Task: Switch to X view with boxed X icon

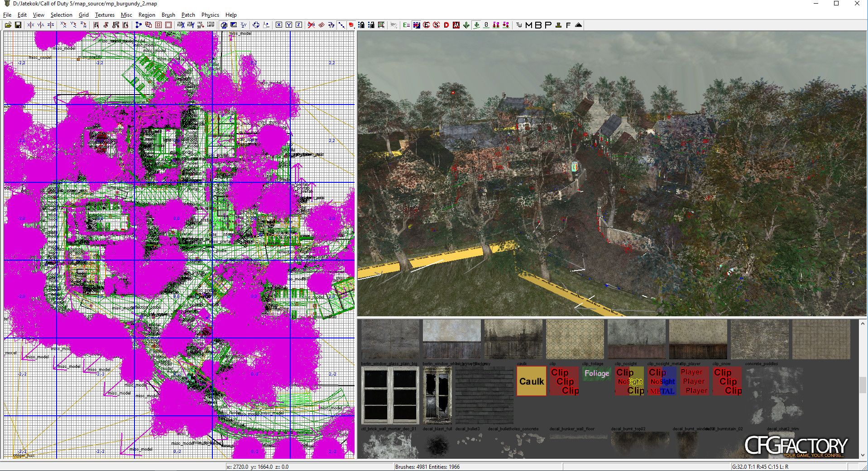Action: [279, 25]
